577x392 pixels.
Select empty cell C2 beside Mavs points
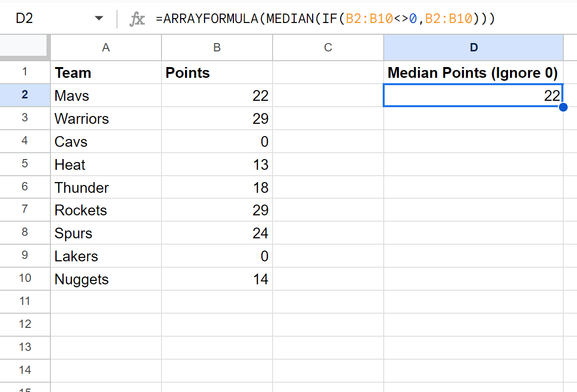(328, 95)
